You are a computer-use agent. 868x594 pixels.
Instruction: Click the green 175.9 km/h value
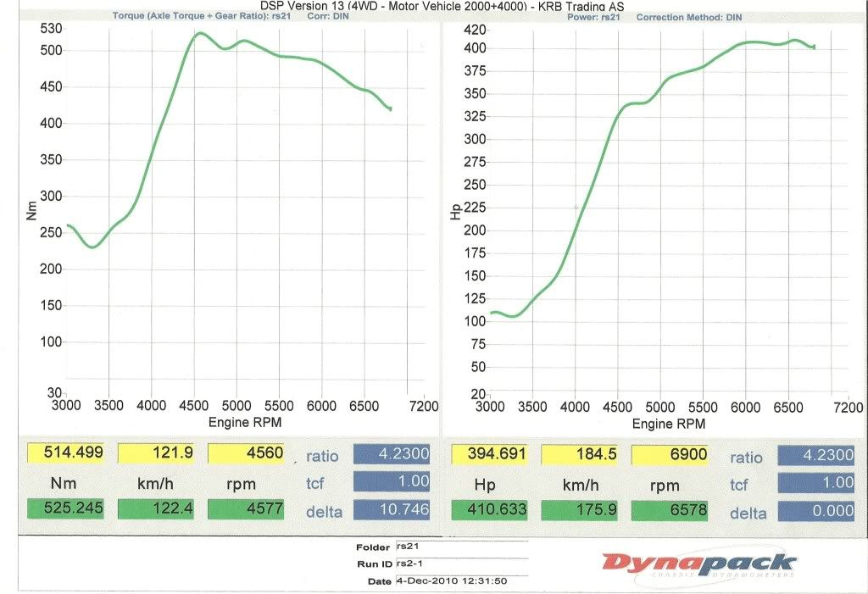pos(581,511)
